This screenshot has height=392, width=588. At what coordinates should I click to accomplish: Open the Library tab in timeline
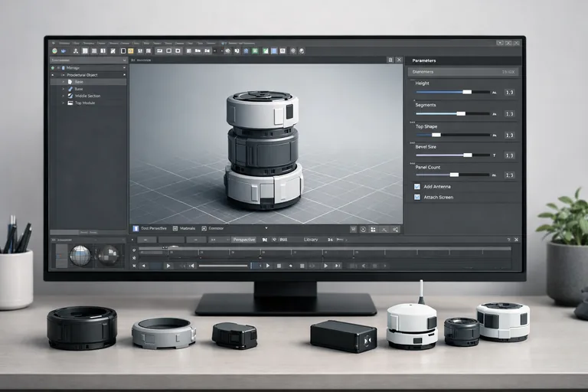[310, 240]
